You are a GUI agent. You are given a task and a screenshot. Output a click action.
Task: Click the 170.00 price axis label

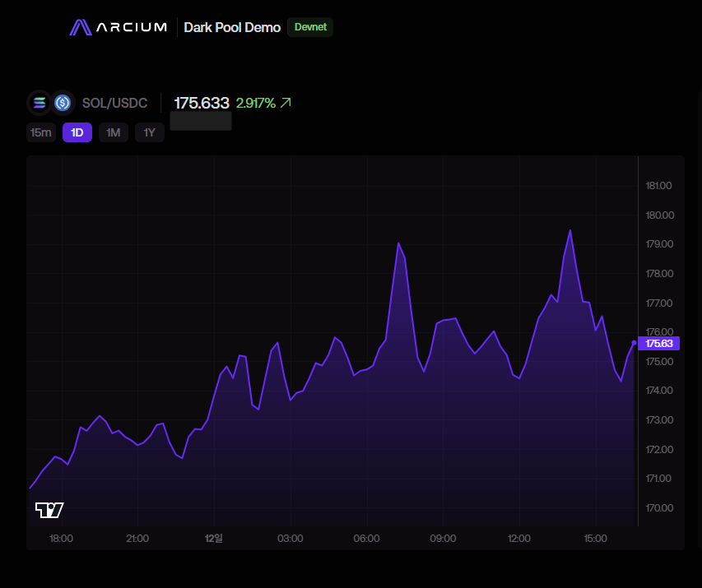(x=659, y=508)
